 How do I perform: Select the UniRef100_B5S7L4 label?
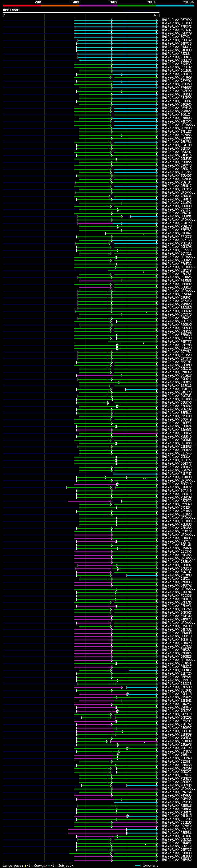[x=177, y=829]
